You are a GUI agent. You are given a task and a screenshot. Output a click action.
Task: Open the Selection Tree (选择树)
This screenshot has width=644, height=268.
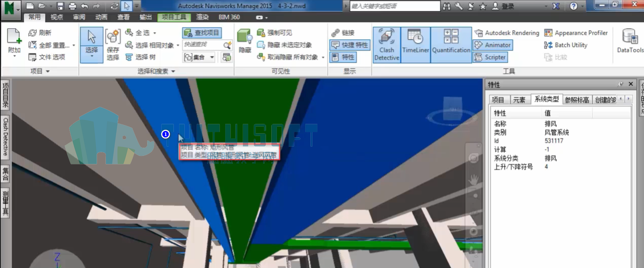pyautogui.click(x=140, y=57)
